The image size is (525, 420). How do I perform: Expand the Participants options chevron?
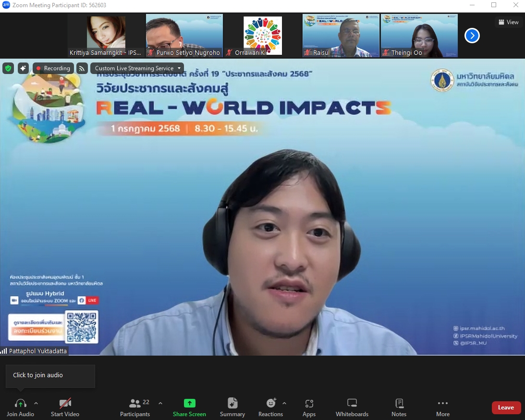click(160, 403)
